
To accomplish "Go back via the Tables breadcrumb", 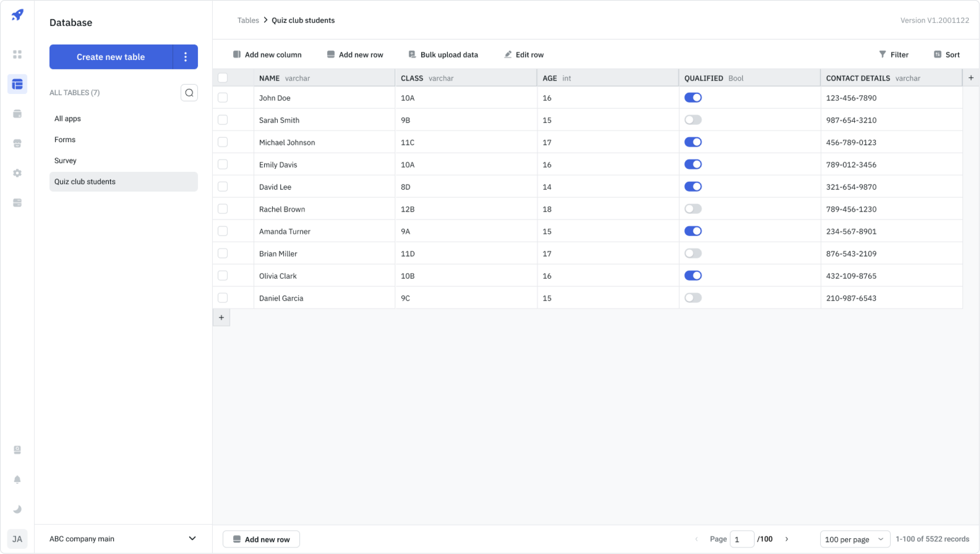I will (248, 20).
